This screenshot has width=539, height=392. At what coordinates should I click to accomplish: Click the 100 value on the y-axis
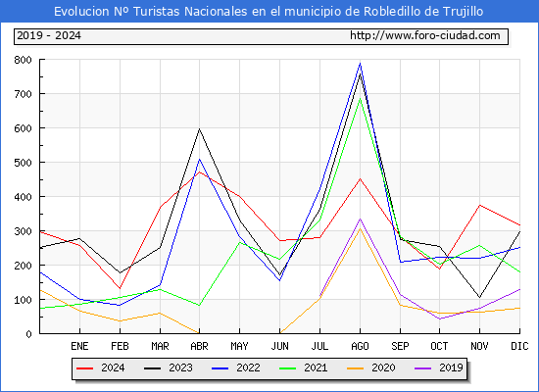(x=24, y=300)
